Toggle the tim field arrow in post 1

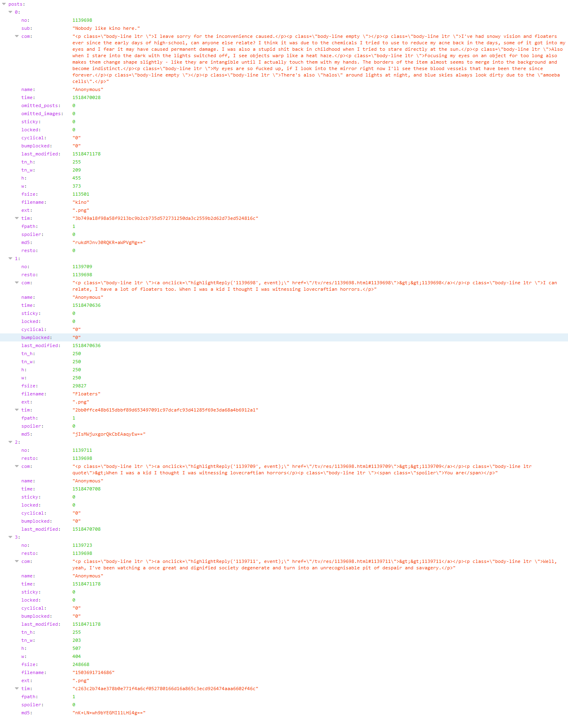17,410
